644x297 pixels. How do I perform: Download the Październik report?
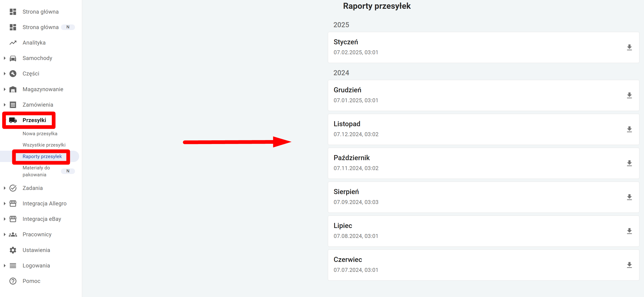tap(629, 163)
